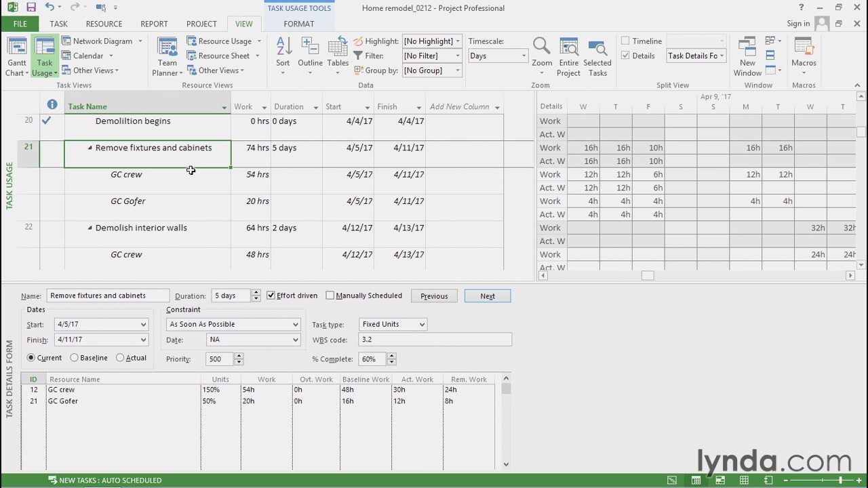Select the Baseline radio button

click(75, 358)
